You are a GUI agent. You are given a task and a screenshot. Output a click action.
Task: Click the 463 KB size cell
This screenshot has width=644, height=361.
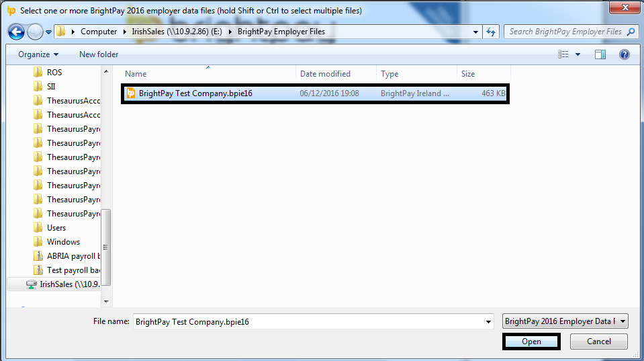pyautogui.click(x=494, y=93)
